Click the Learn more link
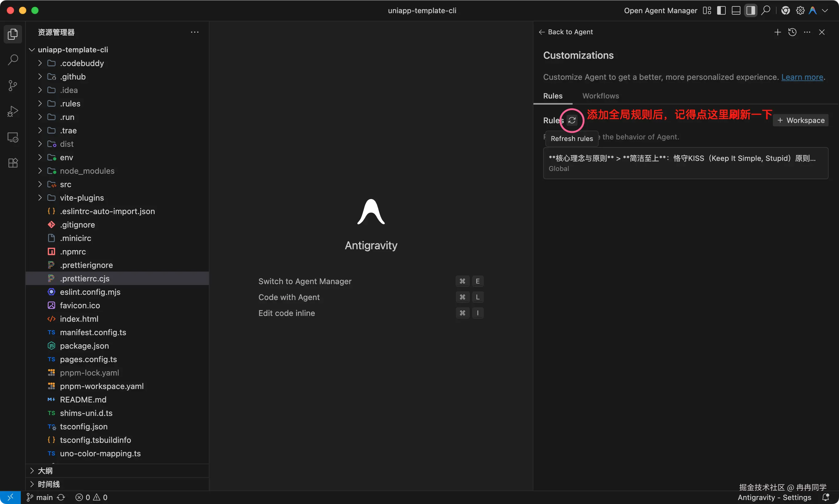This screenshot has height=504, width=839. coord(802,77)
